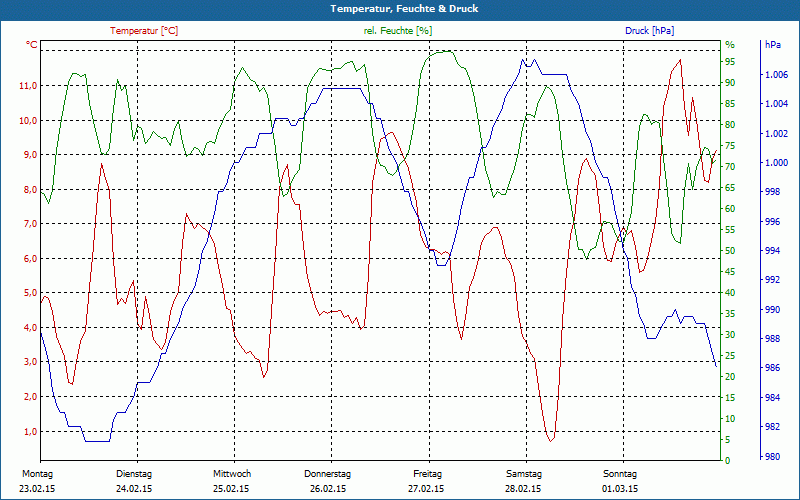Click the "95" humidity axis value

(730, 62)
